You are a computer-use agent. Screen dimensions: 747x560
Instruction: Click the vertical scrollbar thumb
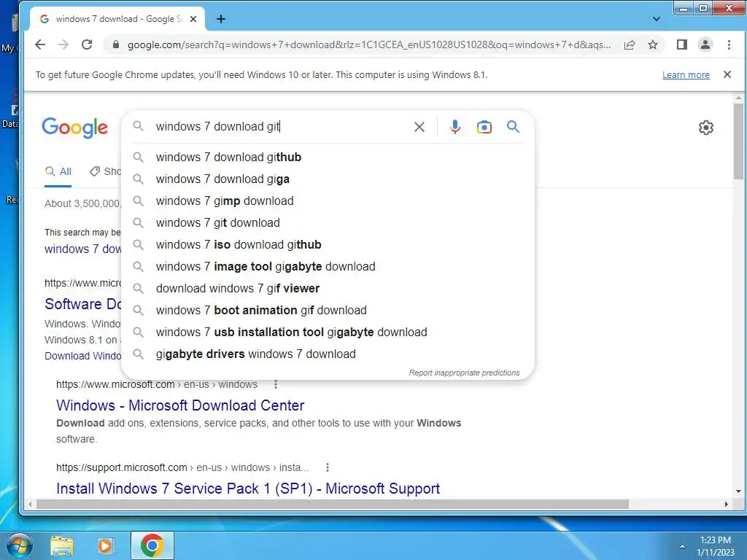point(738,141)
